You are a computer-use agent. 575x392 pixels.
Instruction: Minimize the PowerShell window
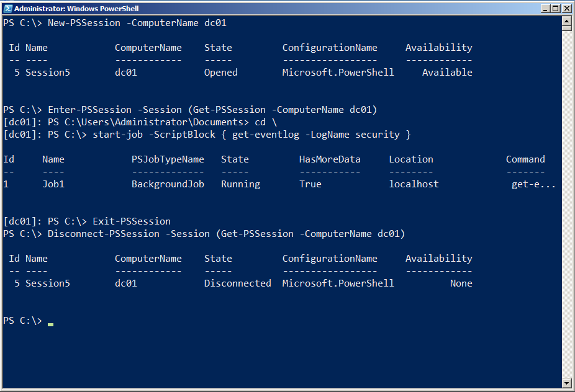[x=546, y=9]
